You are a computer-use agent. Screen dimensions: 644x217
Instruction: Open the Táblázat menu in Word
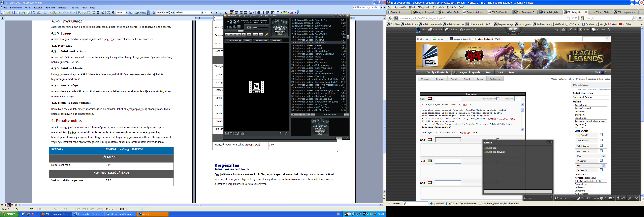pos(74,8)
